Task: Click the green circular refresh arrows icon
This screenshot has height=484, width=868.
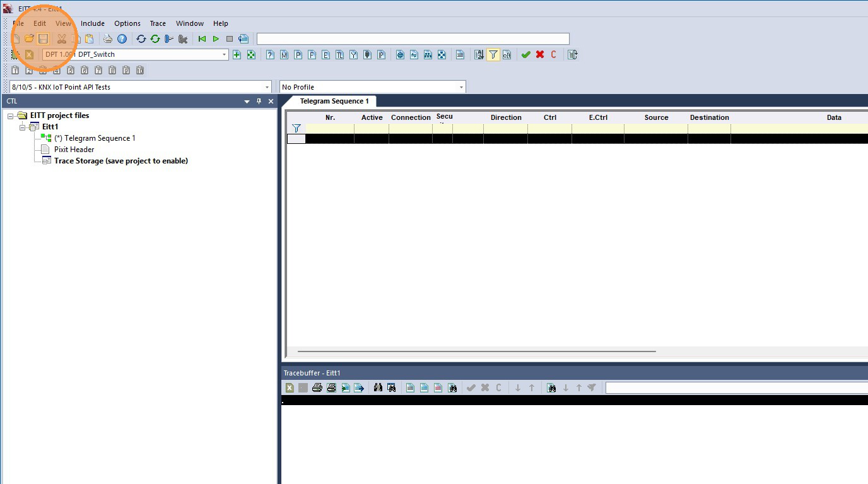Action: [155, 38]
